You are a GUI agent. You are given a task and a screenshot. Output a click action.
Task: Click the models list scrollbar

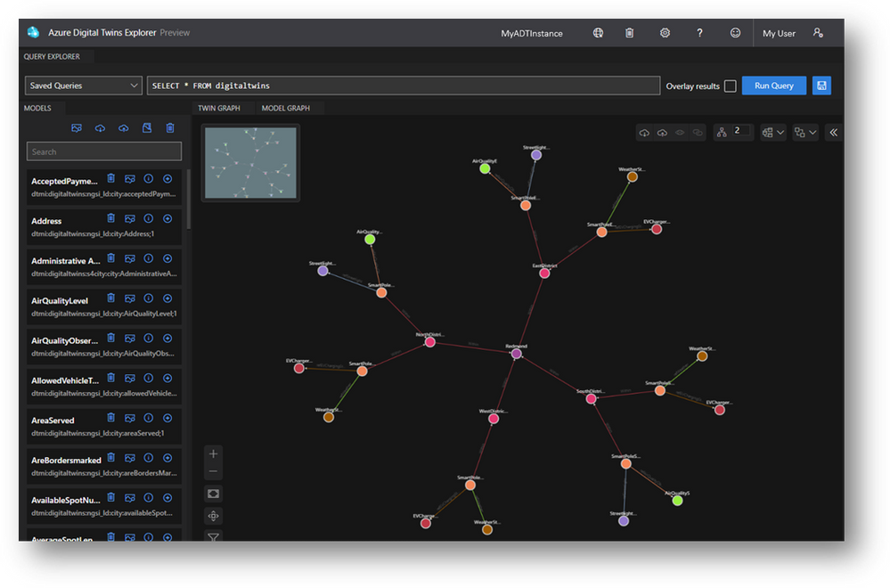[x=188, y=199]
